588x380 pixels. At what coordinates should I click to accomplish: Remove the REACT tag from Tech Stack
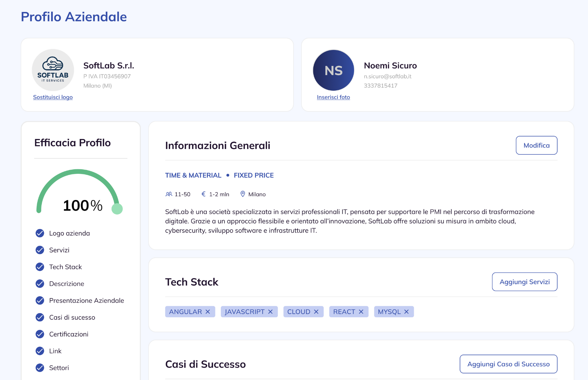click(x=361, y=312)
